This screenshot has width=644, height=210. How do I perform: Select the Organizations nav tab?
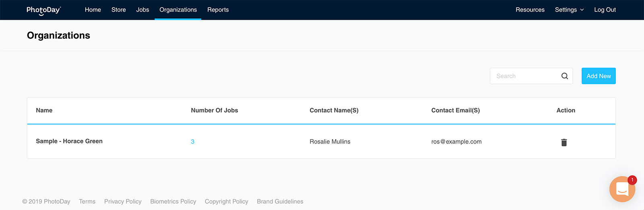(178, 10)
